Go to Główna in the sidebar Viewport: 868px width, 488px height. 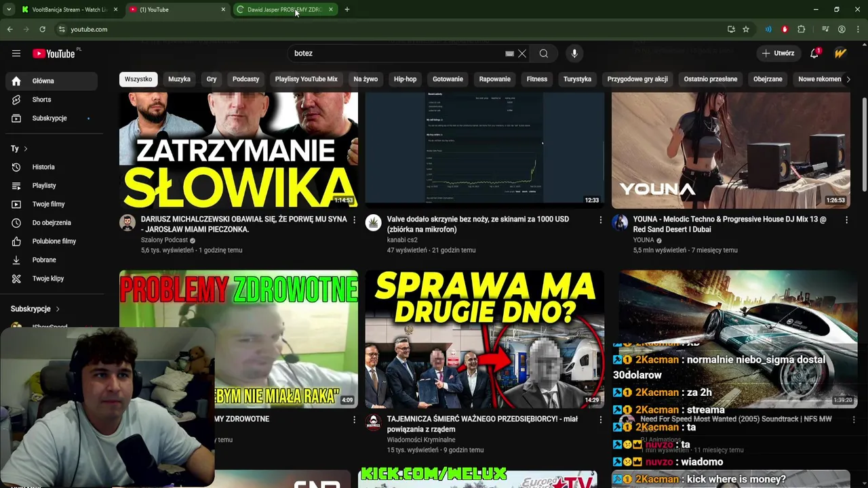point(50,81)
